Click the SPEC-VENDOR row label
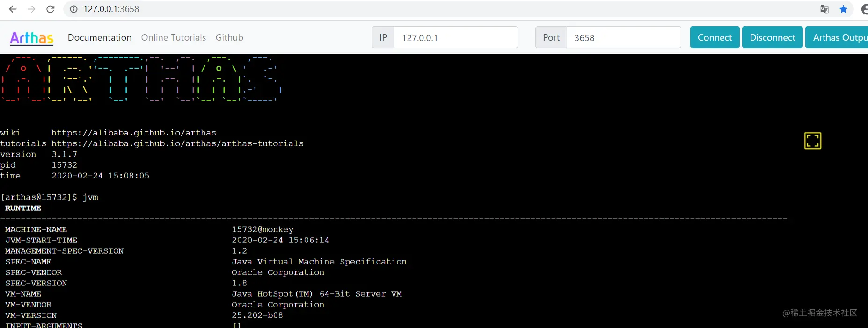The width and height of the screenshot is (868, 328). [x=33, y=272]
